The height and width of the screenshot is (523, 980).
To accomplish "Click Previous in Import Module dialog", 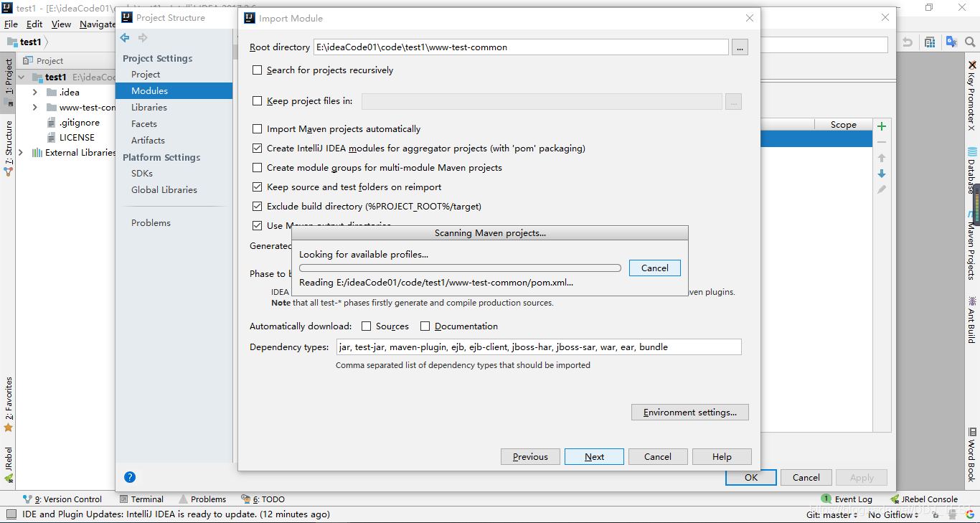I will click(530, 457).
